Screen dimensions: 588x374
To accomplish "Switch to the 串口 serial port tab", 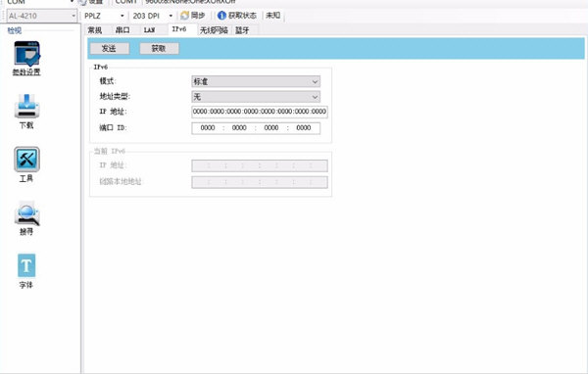I will coord(122,30).
